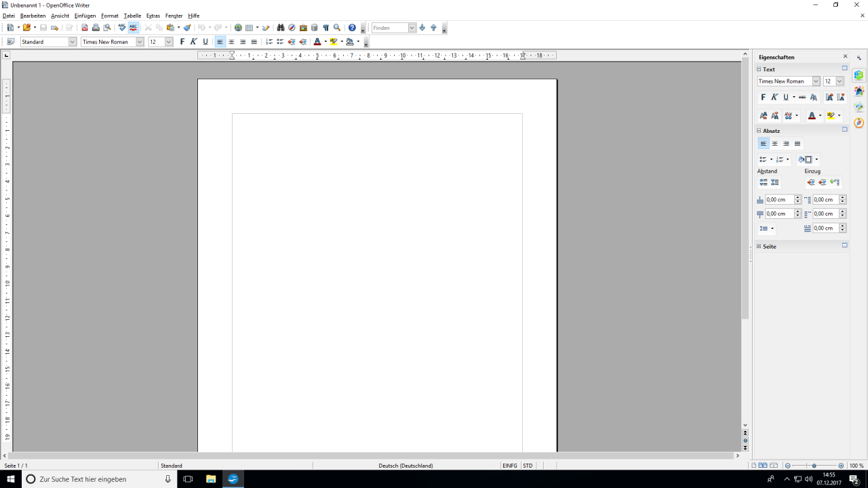
Task: Open the Bearbeiten menu
Action: click(x=33, y=16)
